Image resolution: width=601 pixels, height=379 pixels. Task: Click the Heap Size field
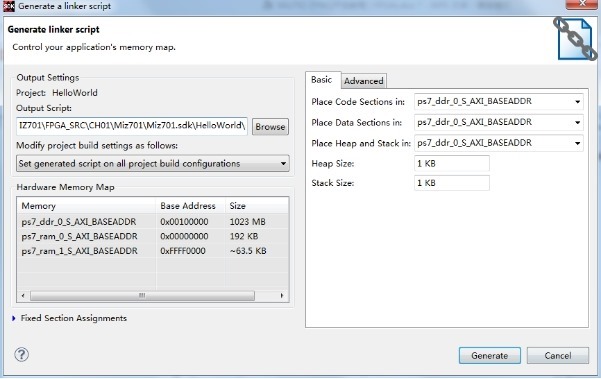[x=452, y=164]
